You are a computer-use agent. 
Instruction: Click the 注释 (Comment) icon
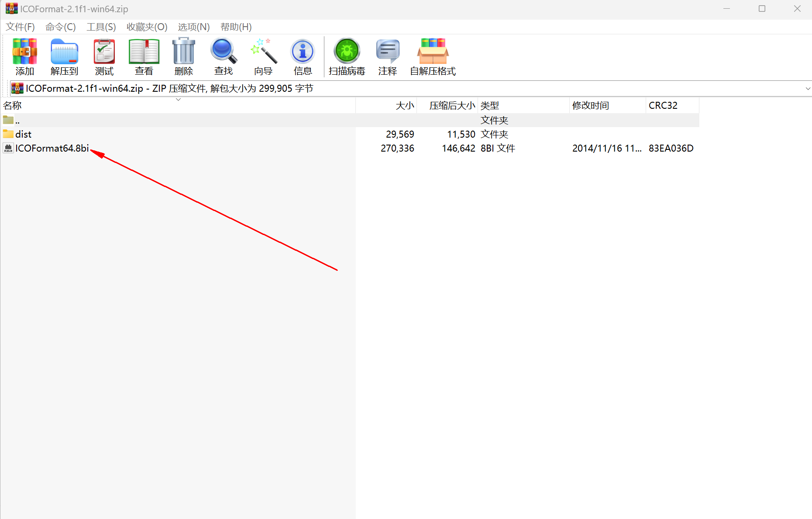click(388, 52)
